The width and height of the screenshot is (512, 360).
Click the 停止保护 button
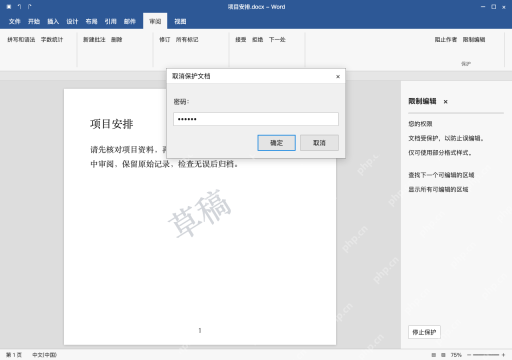(424, 332)
